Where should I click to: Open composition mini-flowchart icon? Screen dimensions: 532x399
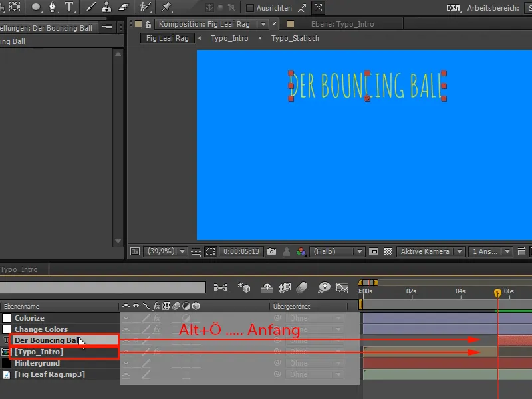(x=221, y=288)
